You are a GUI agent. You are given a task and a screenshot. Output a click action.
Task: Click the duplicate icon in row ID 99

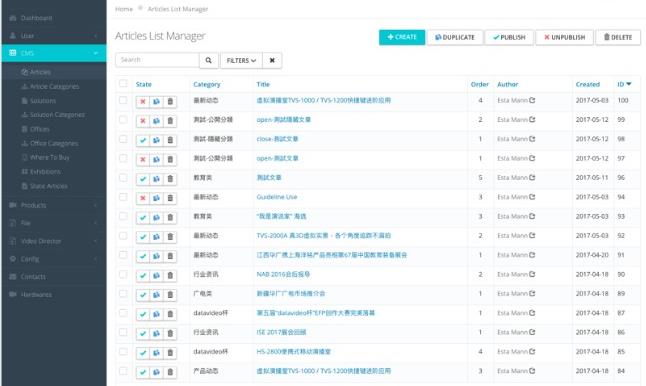click(156, 121)
